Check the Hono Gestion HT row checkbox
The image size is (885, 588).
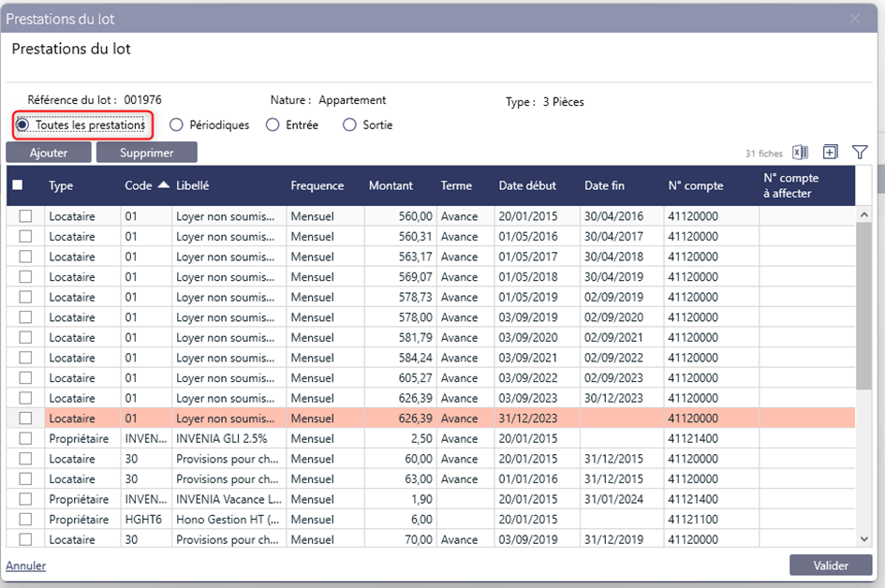point(25,519)
